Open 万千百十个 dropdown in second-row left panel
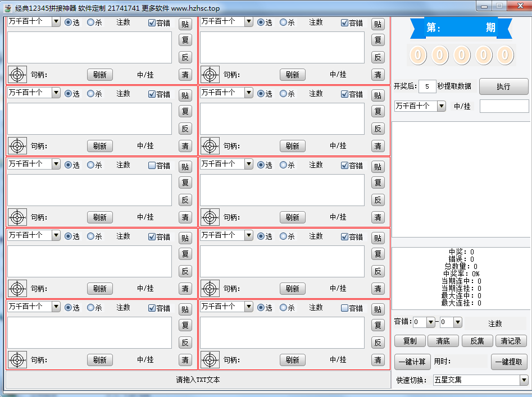Viewport: 532px width, 397px height. click(56, 93)
